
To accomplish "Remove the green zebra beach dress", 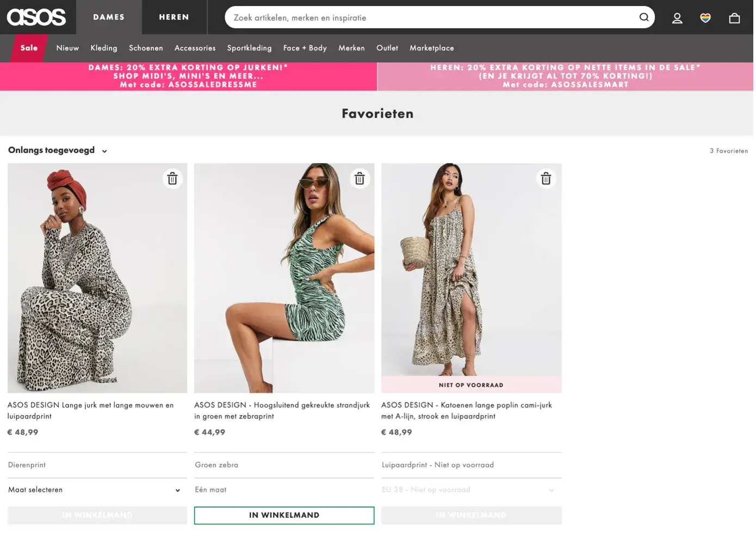I will 360,178.
